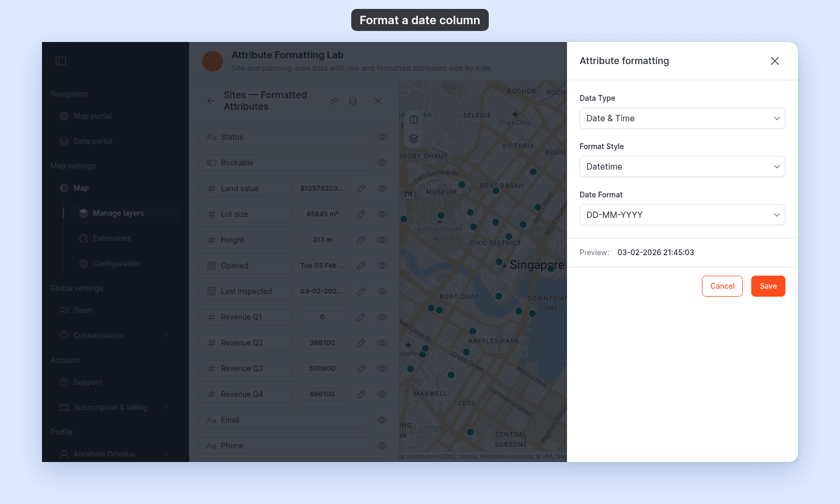840x504 pixels.
Task: Open the map layers stack icon
Action: coord(414,139)
